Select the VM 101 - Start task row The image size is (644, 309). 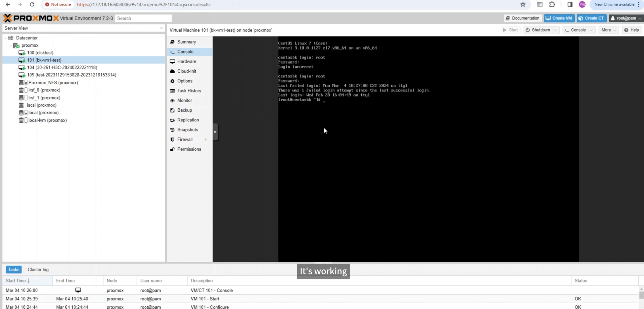(320, 299)
